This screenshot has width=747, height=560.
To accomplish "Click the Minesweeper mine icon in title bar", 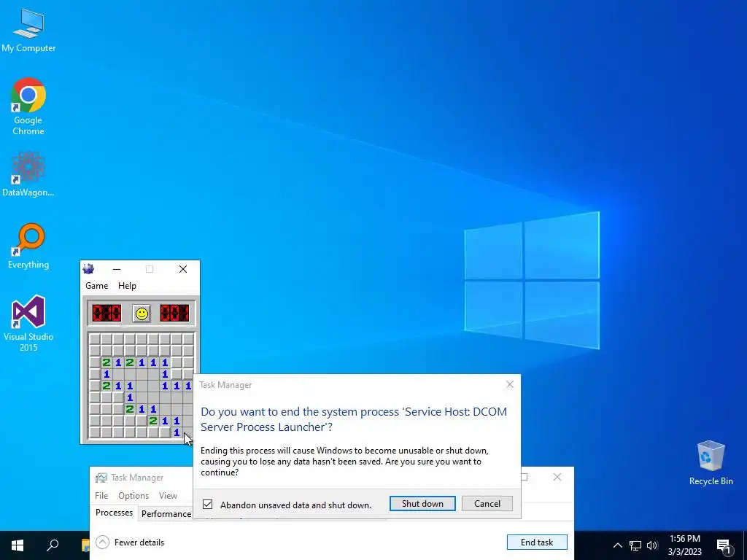I will (x=88, y=269).
